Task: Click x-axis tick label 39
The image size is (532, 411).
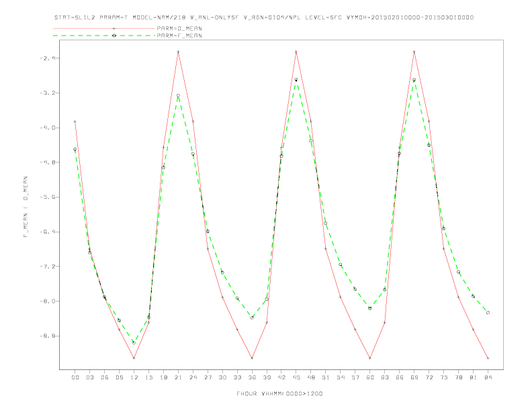Action: [267, 377]
